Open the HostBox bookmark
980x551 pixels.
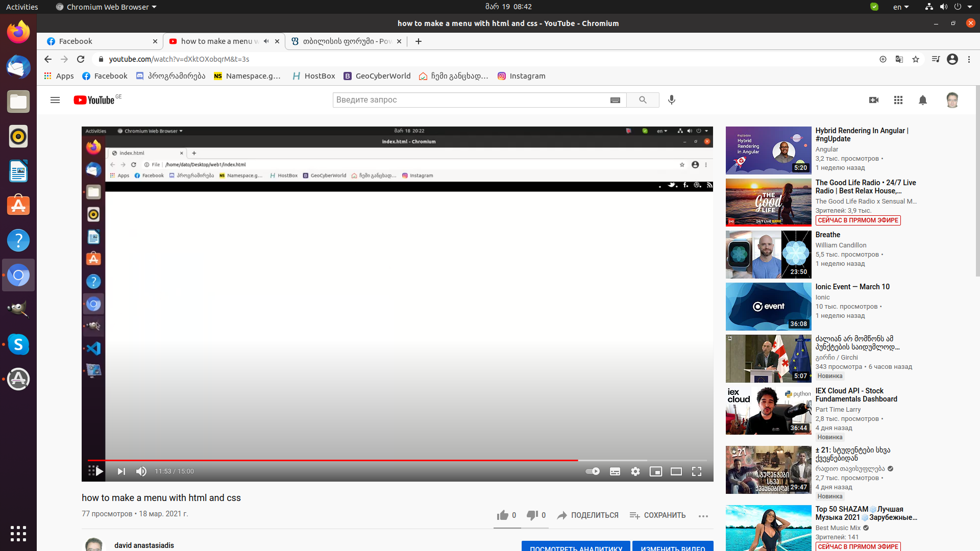coord(313,76)
